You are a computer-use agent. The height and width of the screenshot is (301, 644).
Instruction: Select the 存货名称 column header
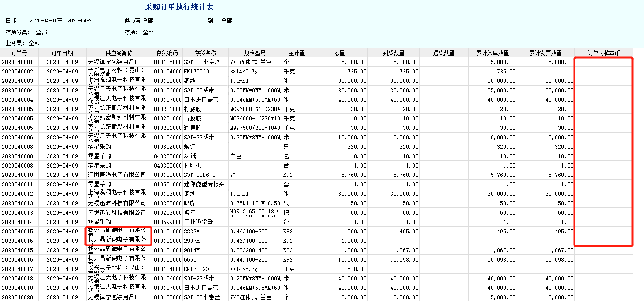click(x=205, y=53)
